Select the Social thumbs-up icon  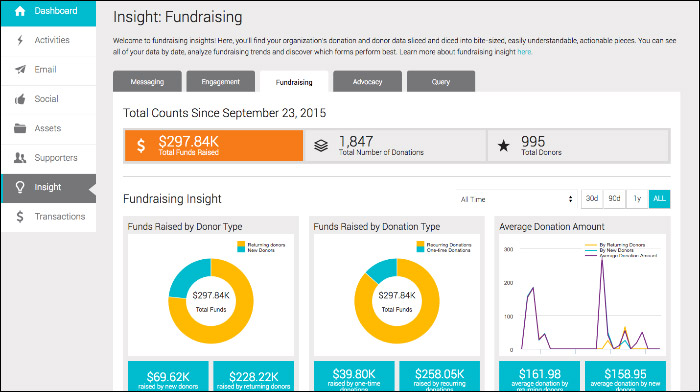[x=20, y=99]
